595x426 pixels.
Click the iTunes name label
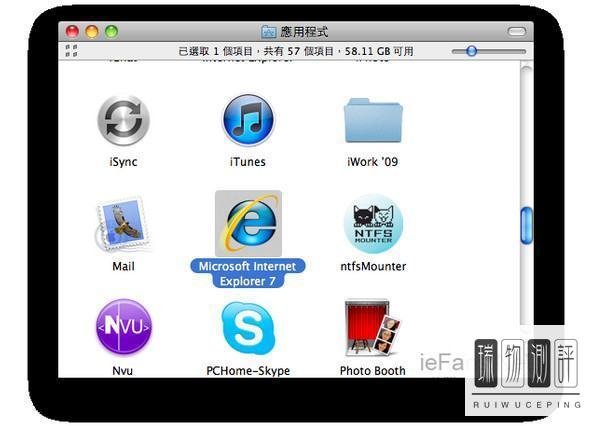pos(248,162)
